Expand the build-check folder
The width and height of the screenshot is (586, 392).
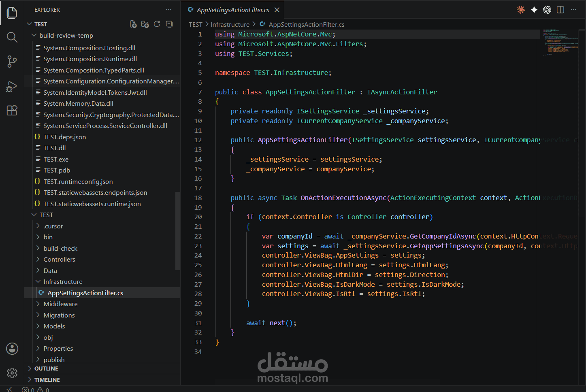(38, 248)
